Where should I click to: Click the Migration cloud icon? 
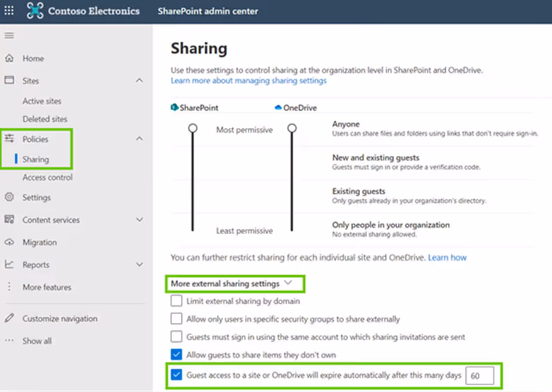[x=9, y=242]
